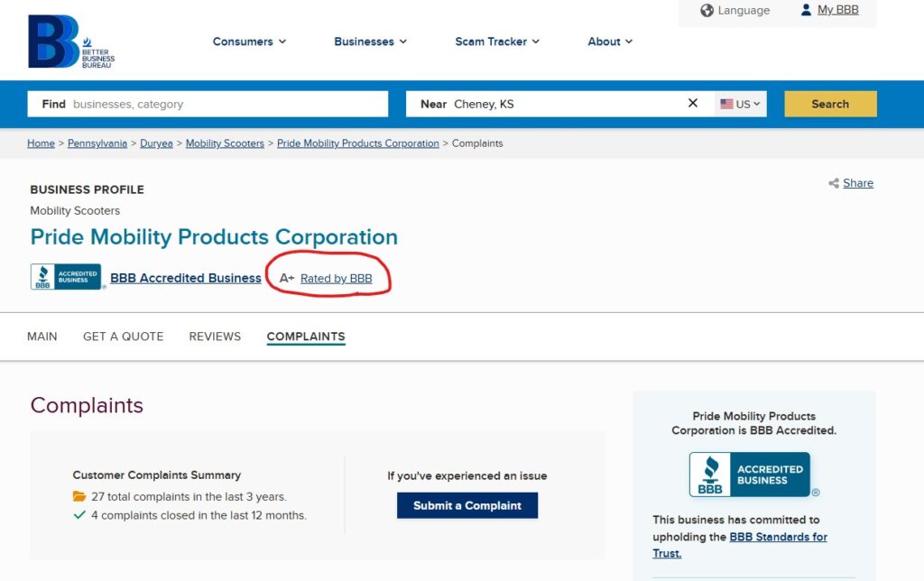The width and height of the screenshot is (924, 581).
Task: Open the My BBB link
Action: tap(837, 10)
